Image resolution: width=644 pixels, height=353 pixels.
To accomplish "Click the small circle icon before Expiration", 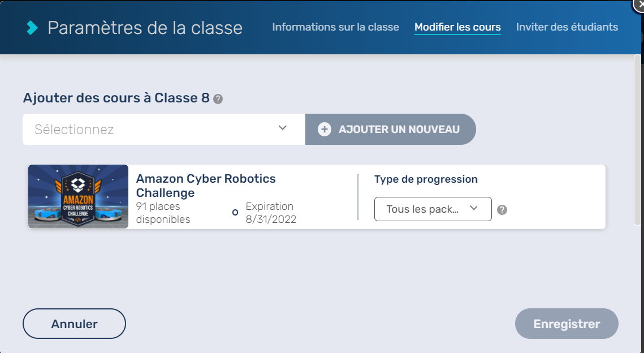I will (x=235, y=213).
